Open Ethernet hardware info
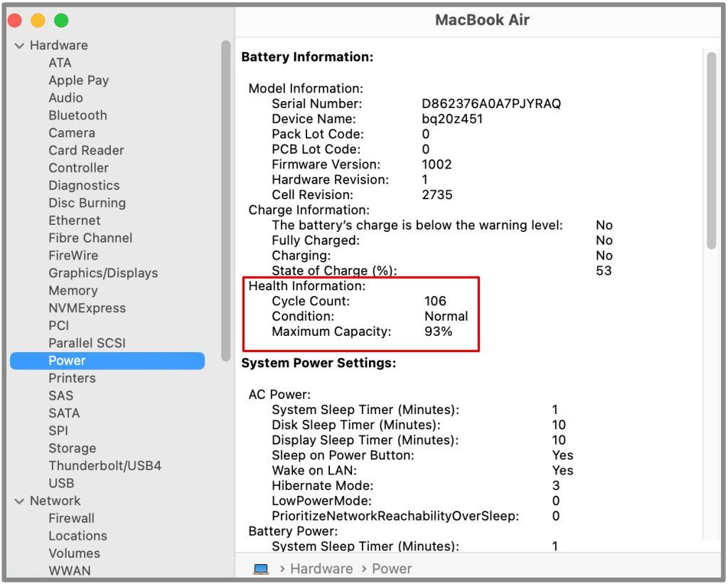728x584 pixels. coord(74,221)
